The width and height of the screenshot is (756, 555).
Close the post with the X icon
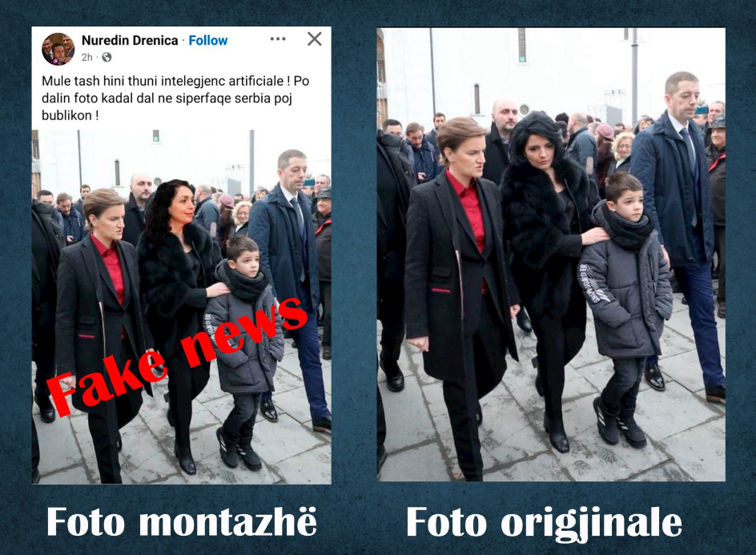coord(315,39)
